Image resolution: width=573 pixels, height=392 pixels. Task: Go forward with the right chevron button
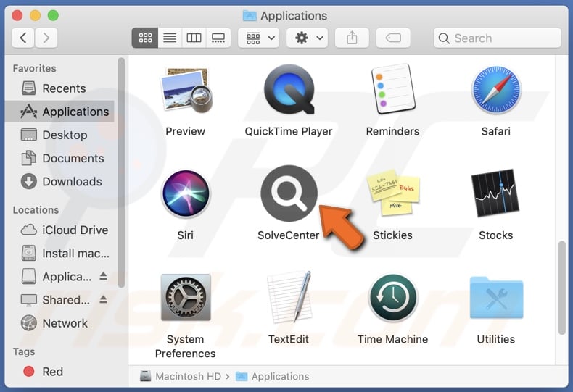46,38
